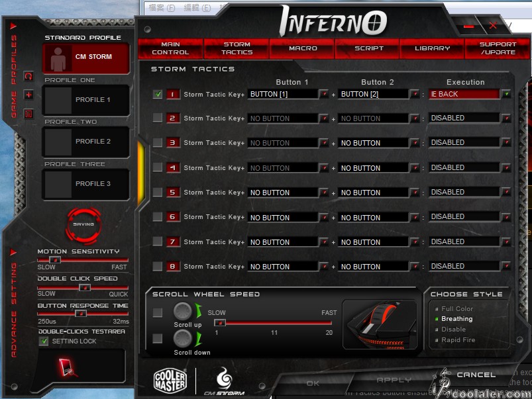
Task: Enable Storm Tactic Key 8 checkbox
Action: [x=158, y=266]
